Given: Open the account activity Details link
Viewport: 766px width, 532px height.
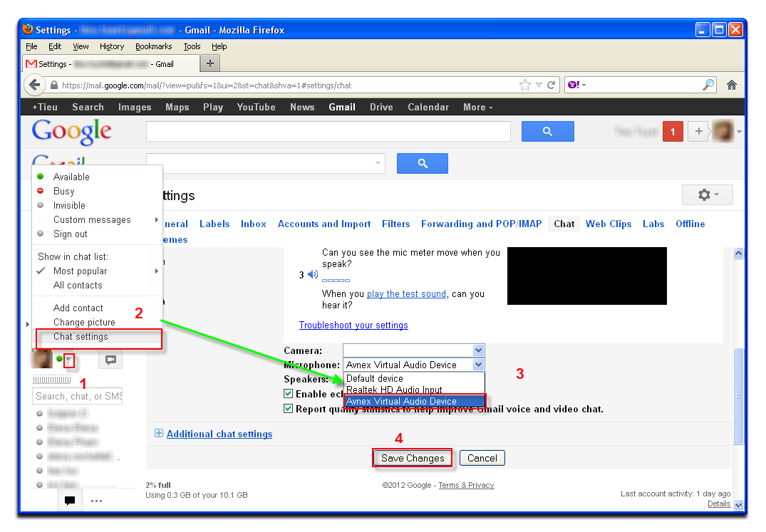Looking at the screenshot, I should (x=719, y=504).
